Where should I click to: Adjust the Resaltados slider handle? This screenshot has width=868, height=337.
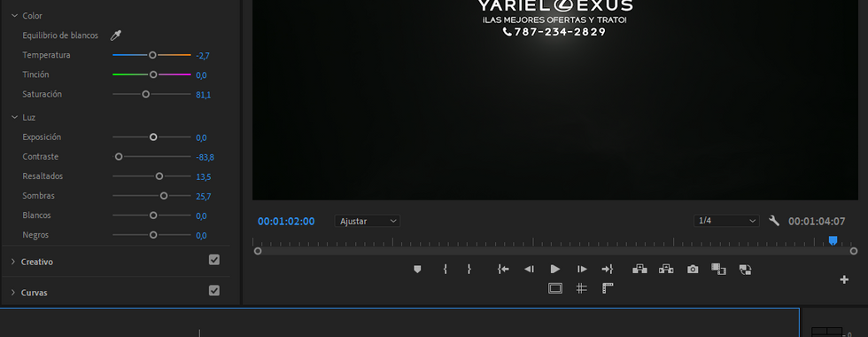pos(159,176)
